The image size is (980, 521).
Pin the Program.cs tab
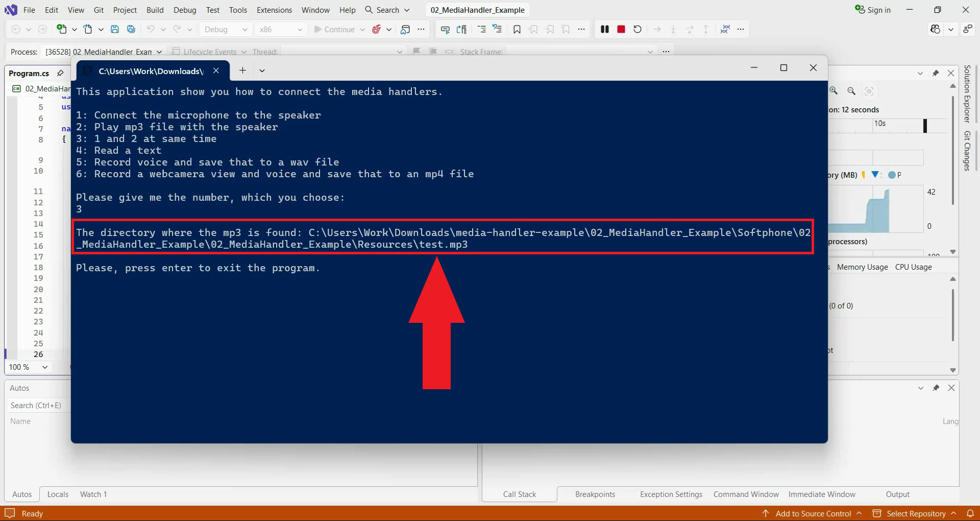click(60, 73)
